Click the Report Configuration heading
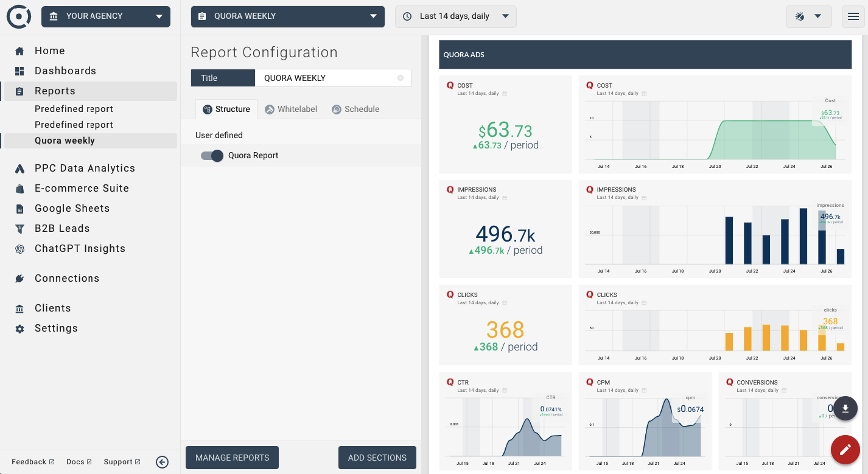Screen dimensions: 868x474 tap(264, 52)
